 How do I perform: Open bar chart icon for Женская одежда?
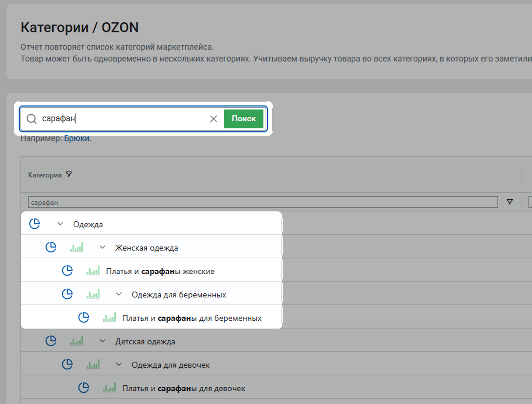[x=77, y=247]
